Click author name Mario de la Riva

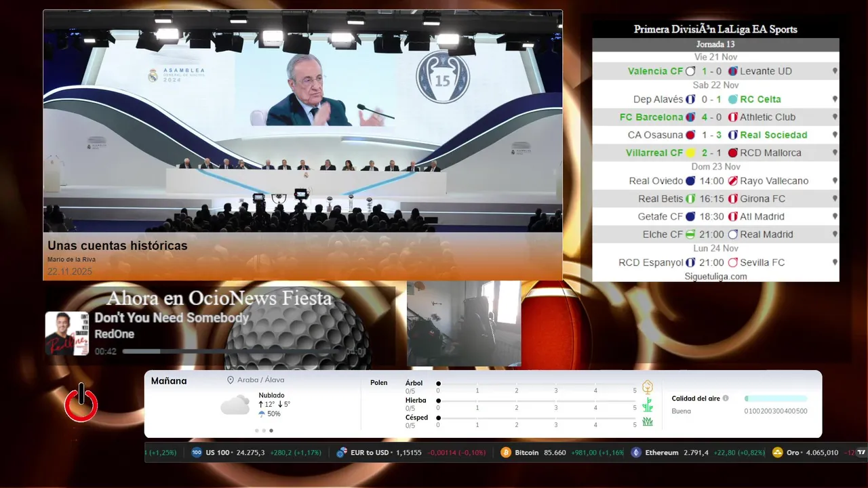[71, 260]
